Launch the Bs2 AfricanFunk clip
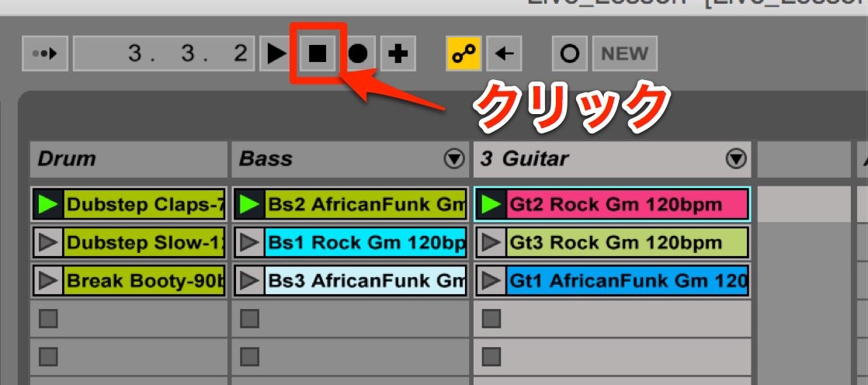The image size is (868, 385). pyautogui.click(x=250, y=205)
